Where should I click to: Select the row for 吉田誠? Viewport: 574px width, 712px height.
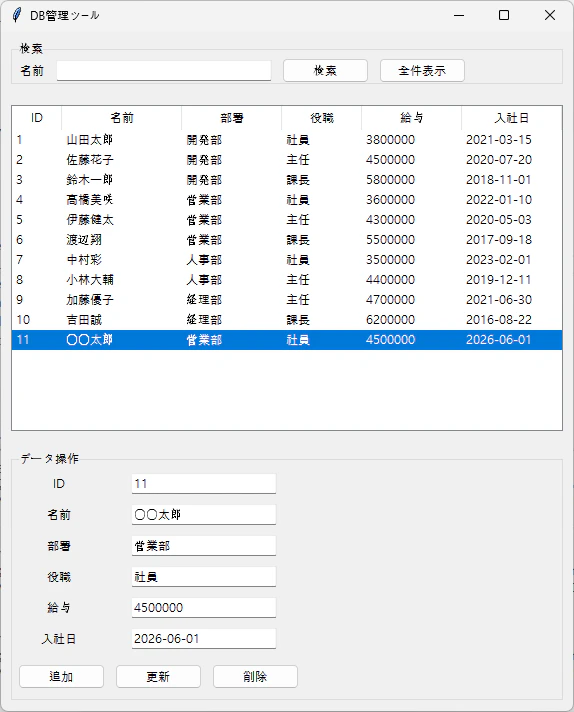(287, 320)
